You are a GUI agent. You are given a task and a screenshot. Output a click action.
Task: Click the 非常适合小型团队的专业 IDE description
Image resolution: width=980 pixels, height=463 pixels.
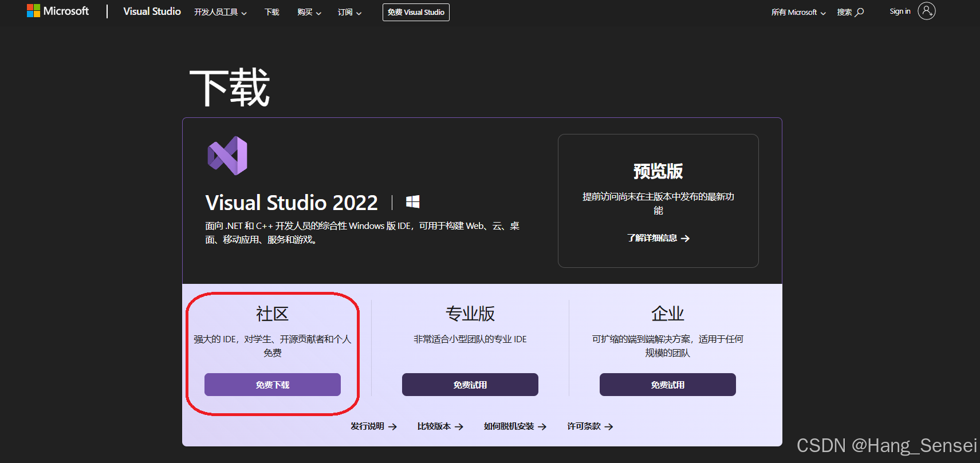click(470, 339)
